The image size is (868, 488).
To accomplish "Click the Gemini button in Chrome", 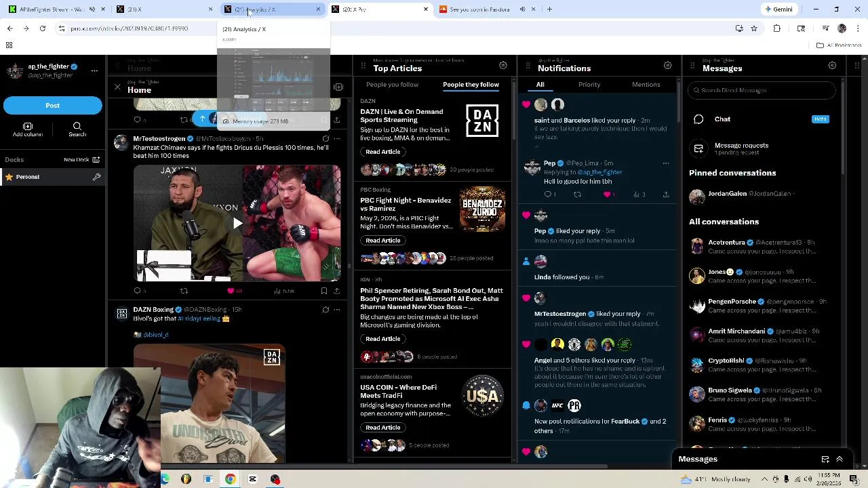I will pos(778,9).
